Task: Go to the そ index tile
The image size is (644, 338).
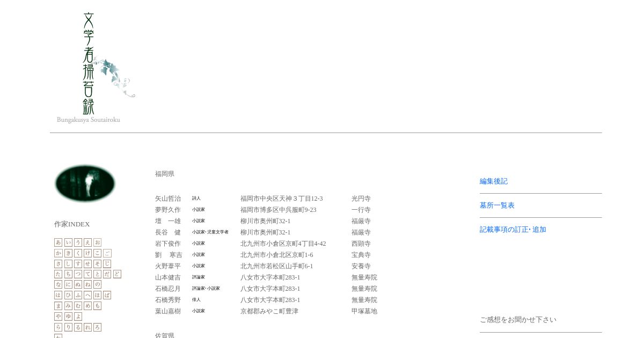Action: (97, 263)
